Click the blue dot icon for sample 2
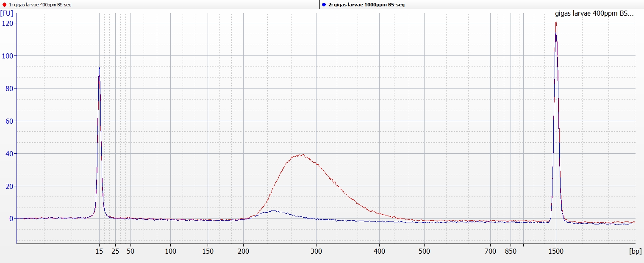644x263 pixels. pyautogui.click(x=324, y=4)
